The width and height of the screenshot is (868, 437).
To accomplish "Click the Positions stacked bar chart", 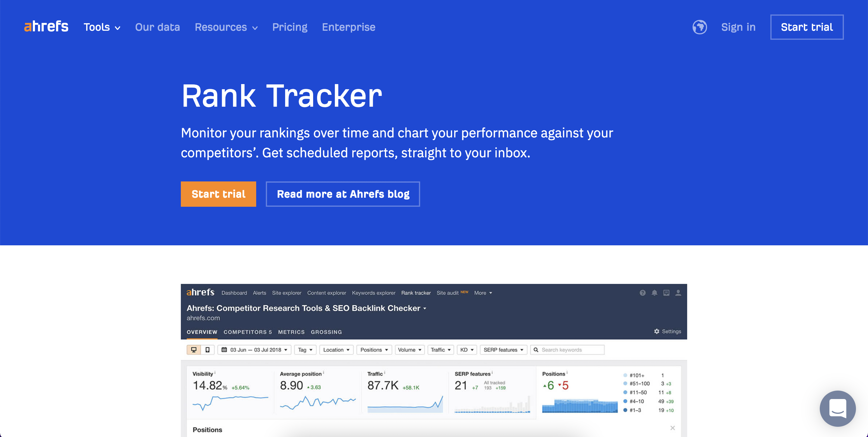I will [x=580, y=405].
